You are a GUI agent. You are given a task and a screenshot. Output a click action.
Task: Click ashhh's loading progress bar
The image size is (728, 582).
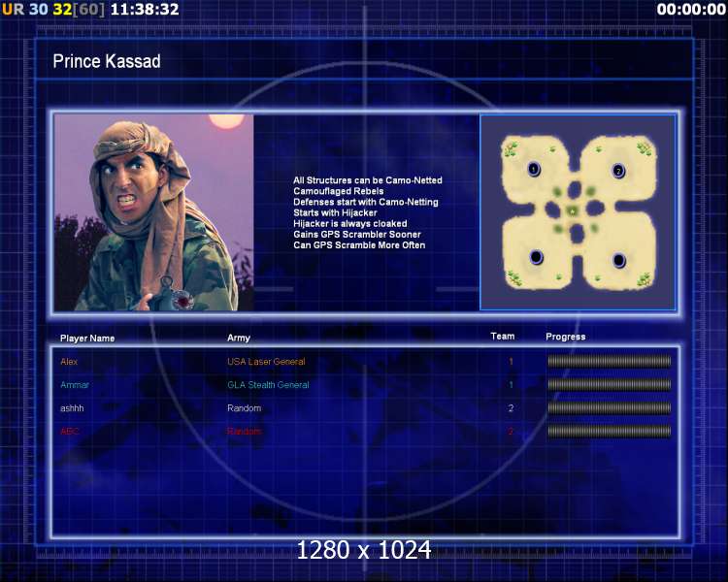pos(610,408)
